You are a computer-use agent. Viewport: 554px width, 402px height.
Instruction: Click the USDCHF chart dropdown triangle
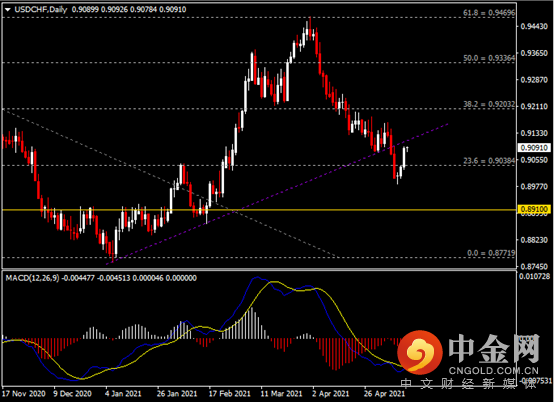point(8,10)
